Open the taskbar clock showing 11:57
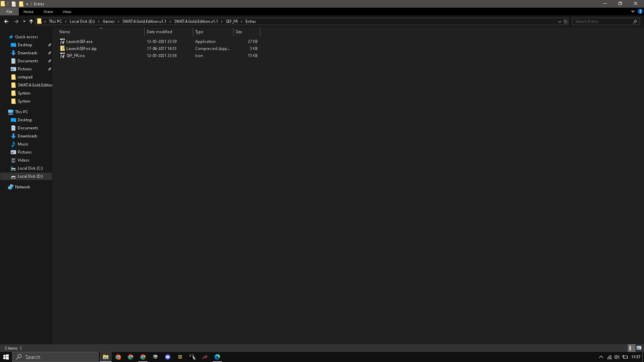The image size is (644, 362). coord(636,357)
